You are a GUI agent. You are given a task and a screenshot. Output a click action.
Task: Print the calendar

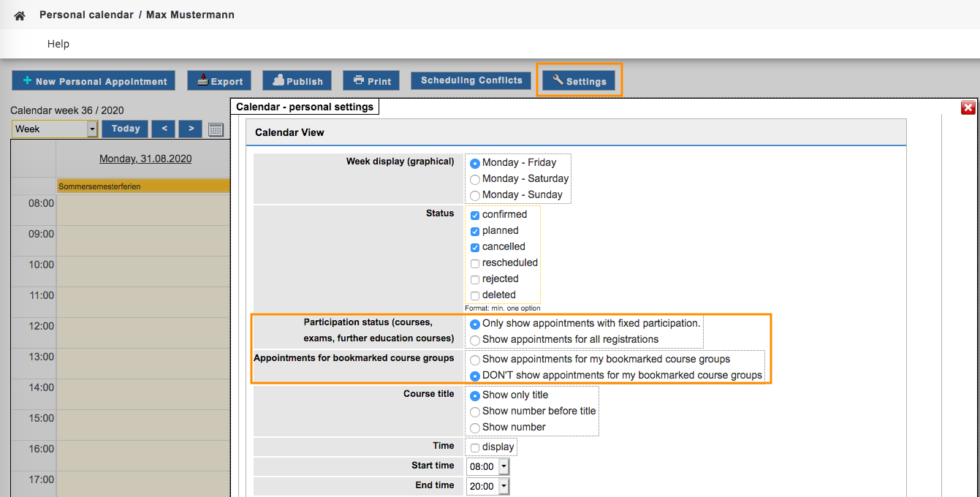[371, 81]
